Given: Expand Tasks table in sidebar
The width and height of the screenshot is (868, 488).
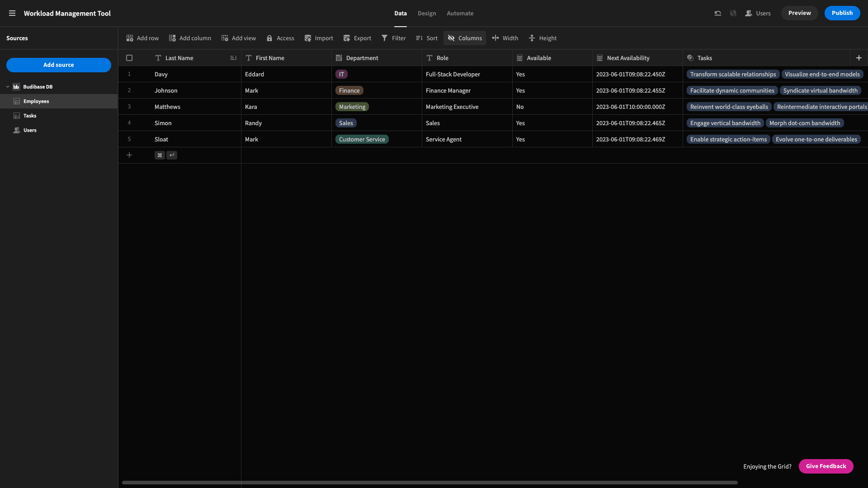Looking at the screenshot, I should pyautogui.click(x=30, y=116).
